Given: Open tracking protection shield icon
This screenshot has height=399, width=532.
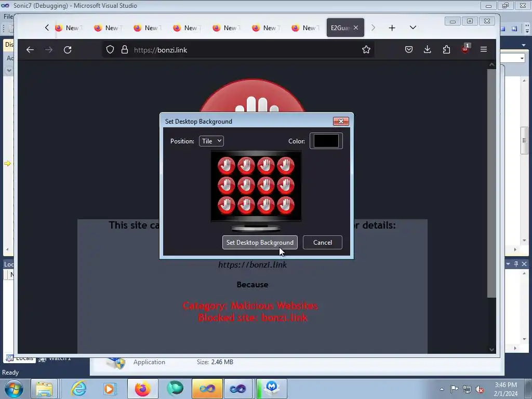Looking at the screenshot, I should [x=110, y=49].
